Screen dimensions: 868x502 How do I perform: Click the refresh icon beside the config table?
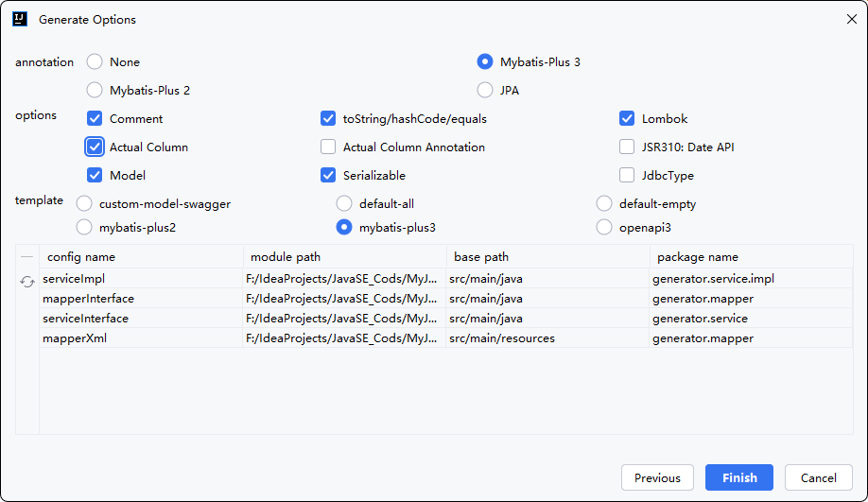[x=27, y=281]
